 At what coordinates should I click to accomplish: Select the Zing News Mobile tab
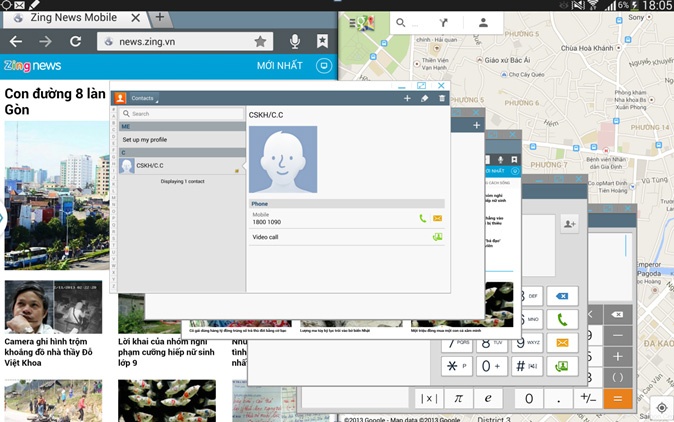point(70,17)
